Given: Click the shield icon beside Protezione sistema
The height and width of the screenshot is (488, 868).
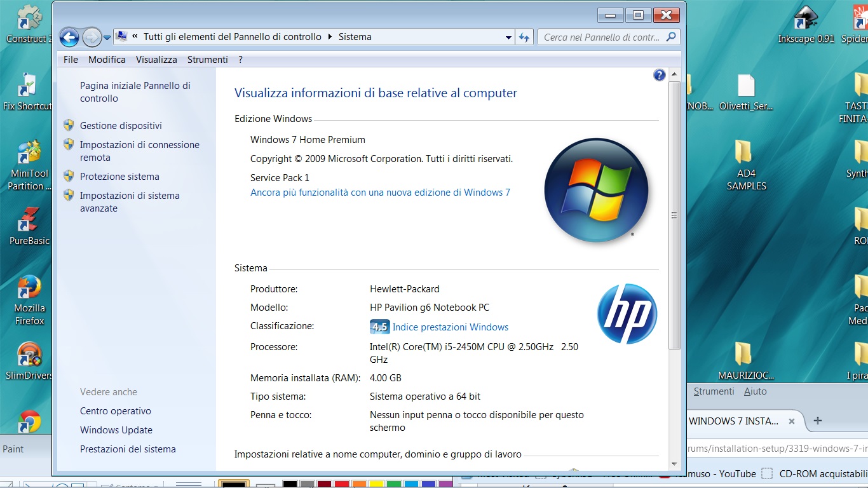Looking at the screenshot, I should tap(69, 176).
